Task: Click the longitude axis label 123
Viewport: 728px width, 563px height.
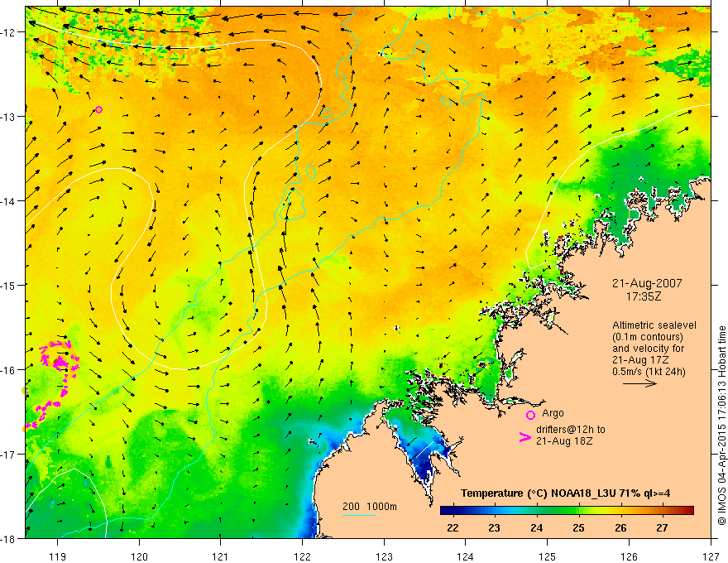Action: click(x=384, y=556)
